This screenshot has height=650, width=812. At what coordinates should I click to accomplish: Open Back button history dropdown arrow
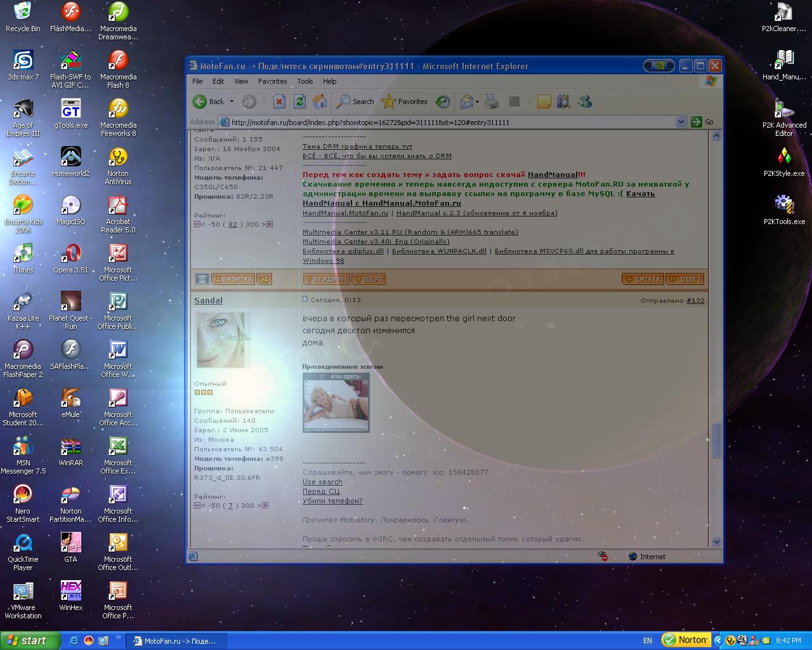point(232,102)
